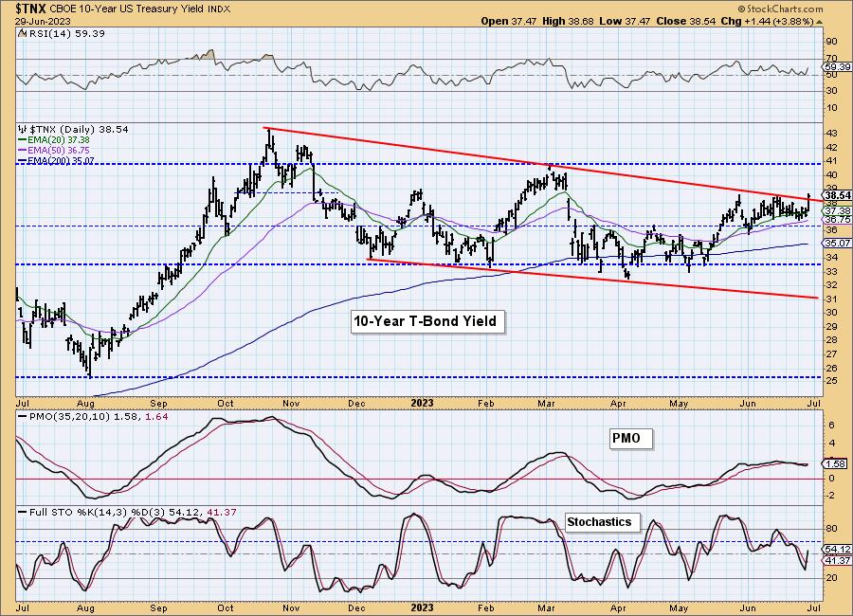The image size is (853, 616).
Task: Click the 41.37 stochastic tag on the right axis
Action: 837,560
